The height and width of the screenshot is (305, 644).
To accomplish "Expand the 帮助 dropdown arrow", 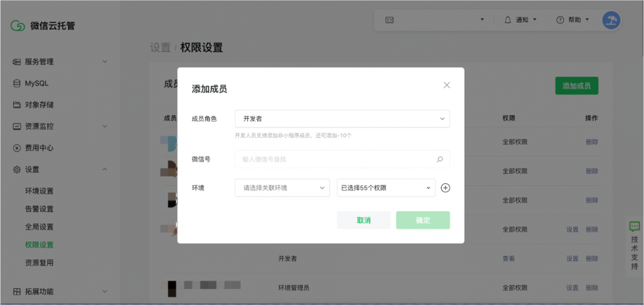I will 587,20.
